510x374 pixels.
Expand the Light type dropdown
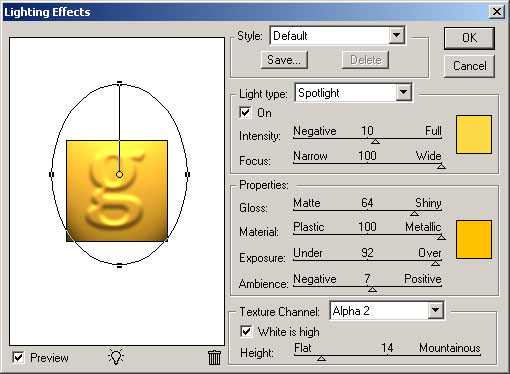(x=404, y=92)
